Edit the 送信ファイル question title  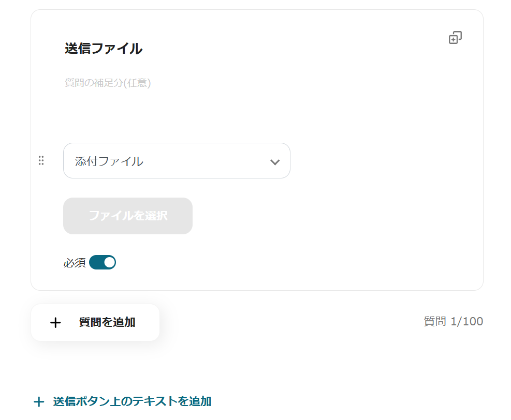click(x=104, y=49)
